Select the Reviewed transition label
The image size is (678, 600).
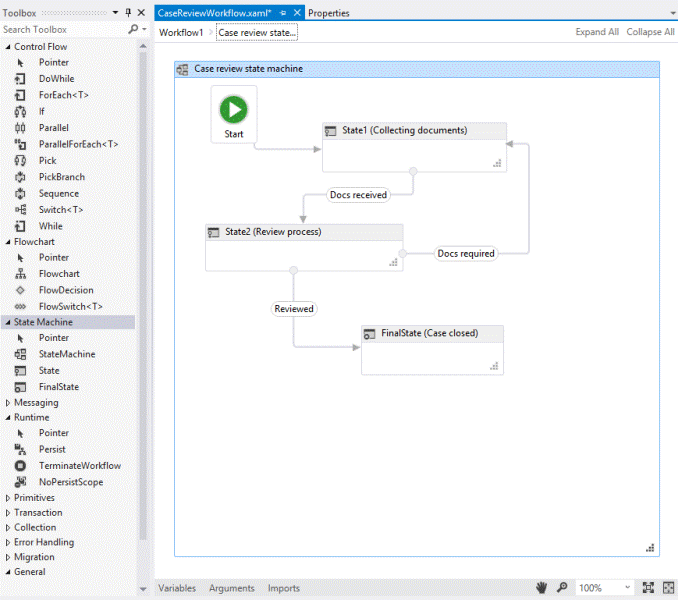click(294, 309)
